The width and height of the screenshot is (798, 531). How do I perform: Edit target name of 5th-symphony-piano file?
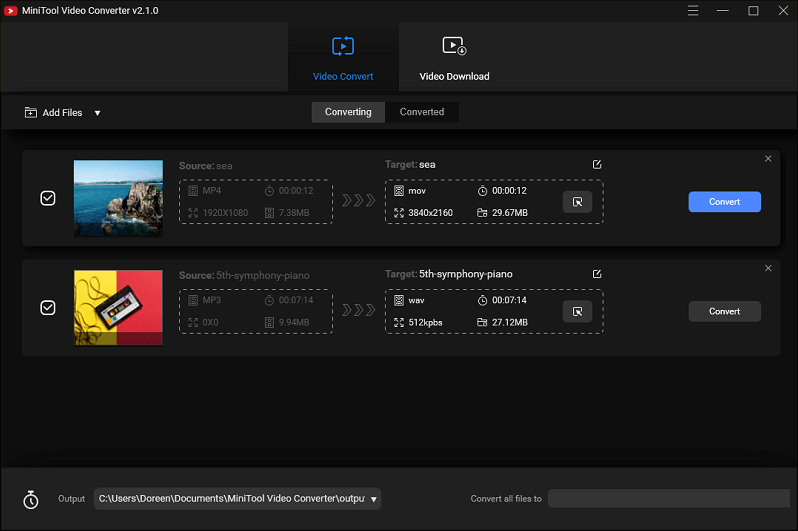pyautogui.click(x=597, y=274)
